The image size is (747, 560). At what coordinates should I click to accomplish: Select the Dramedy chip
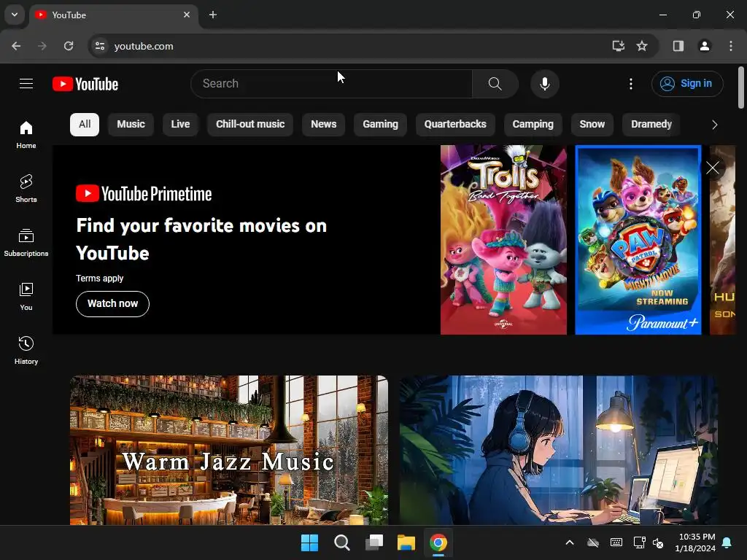[651, 124]
